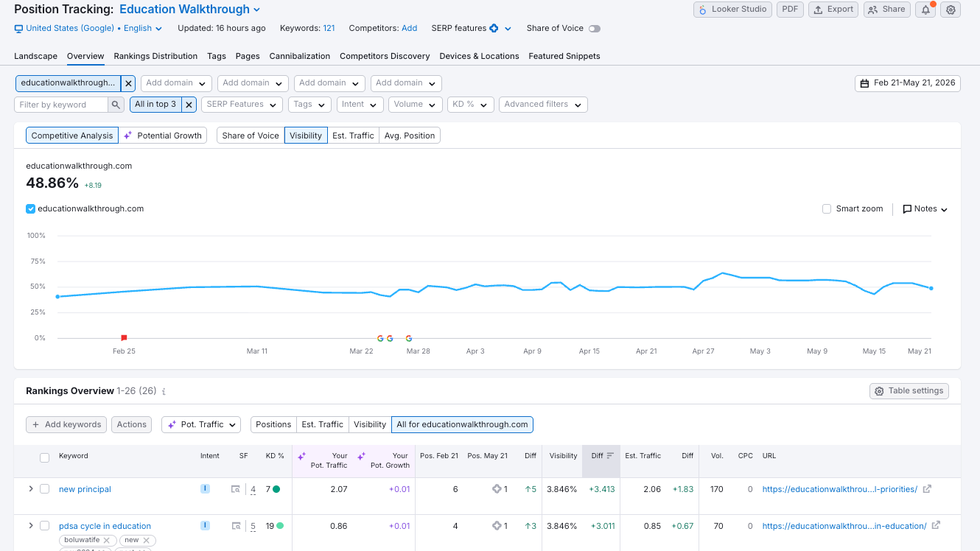Select the new principal row checkbox
The width and height of the screenshot is (980, 551).
tap(45, 489)
